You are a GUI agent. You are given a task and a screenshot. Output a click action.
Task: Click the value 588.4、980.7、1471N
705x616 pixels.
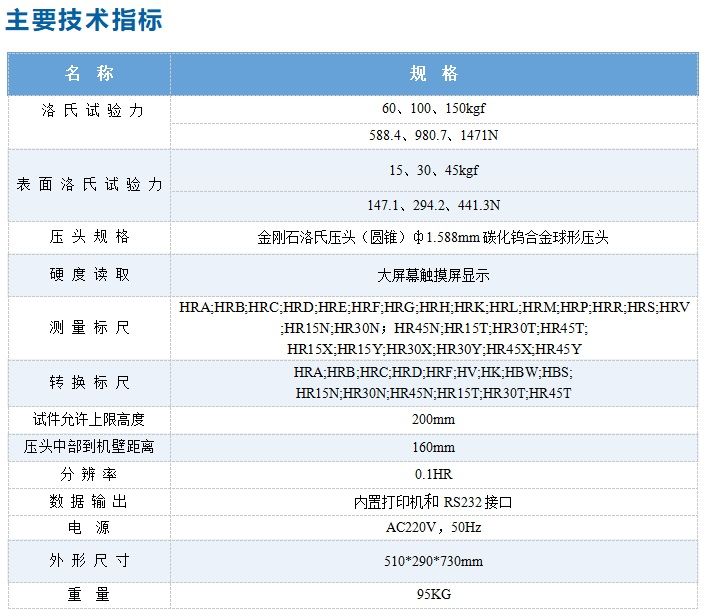434,135
